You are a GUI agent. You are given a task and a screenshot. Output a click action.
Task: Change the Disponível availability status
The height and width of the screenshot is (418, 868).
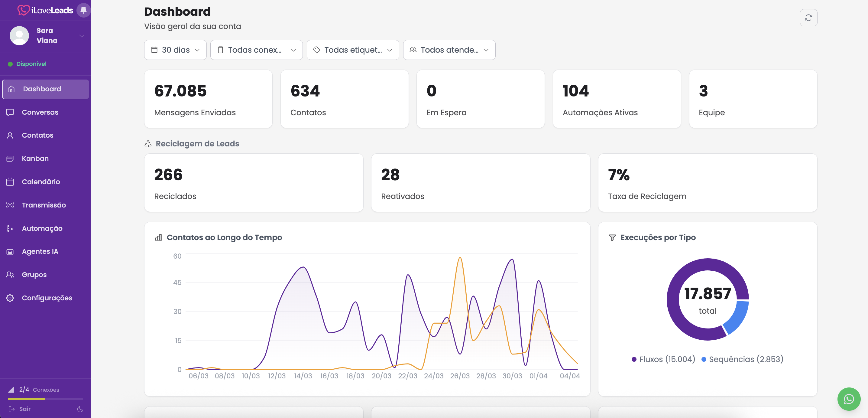27,64
